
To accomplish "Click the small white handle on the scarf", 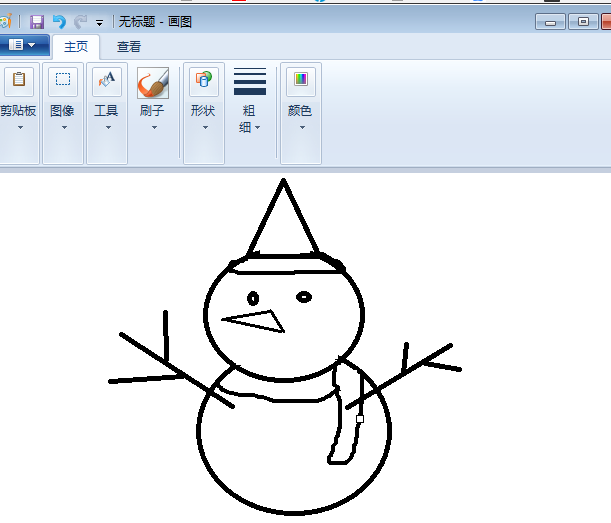I will [360, 419].
